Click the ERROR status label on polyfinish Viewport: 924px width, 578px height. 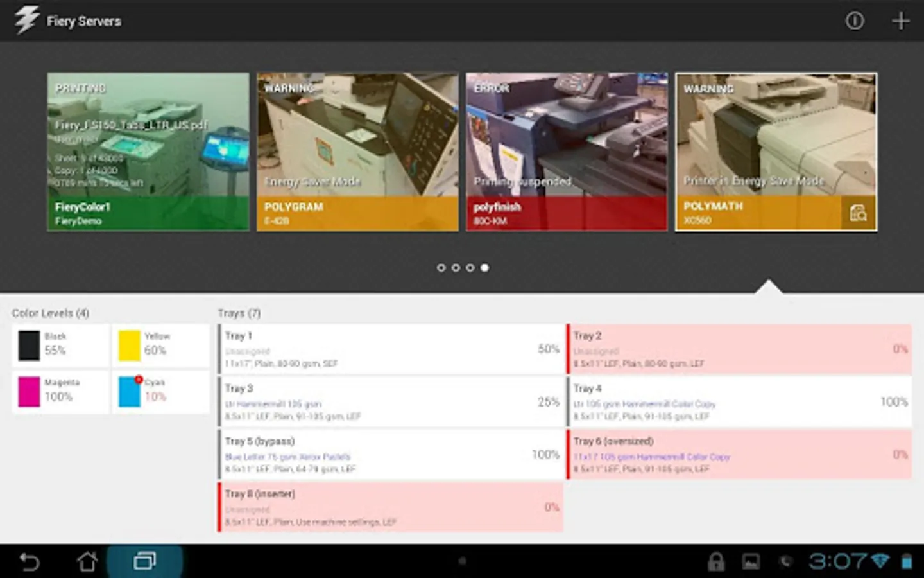click(x=492, y=88)
